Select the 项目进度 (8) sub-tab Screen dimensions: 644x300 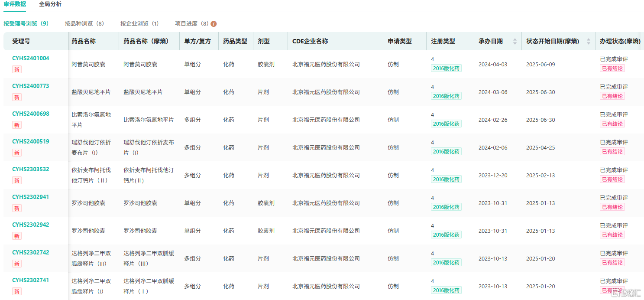click(x=192, y=23)
